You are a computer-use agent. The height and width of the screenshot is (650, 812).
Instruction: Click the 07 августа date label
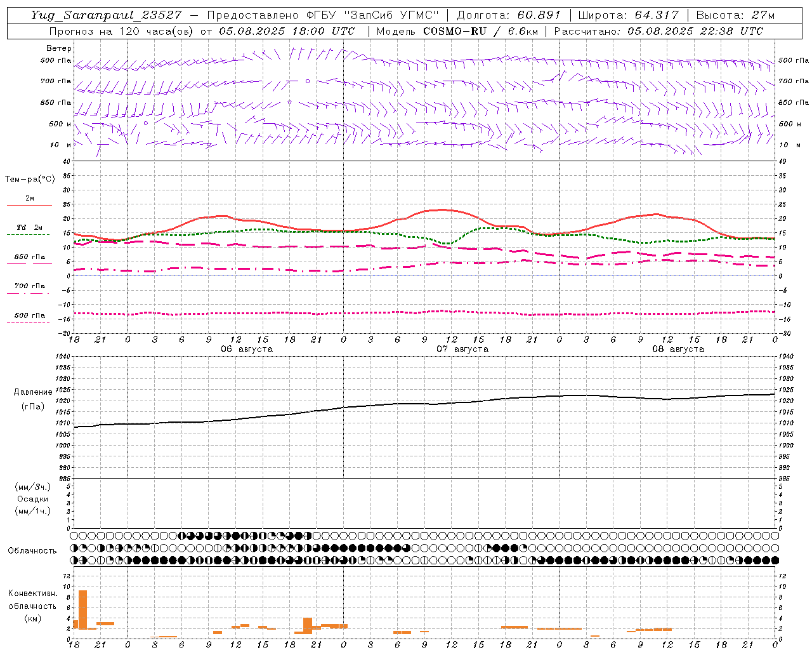[462, 349]
